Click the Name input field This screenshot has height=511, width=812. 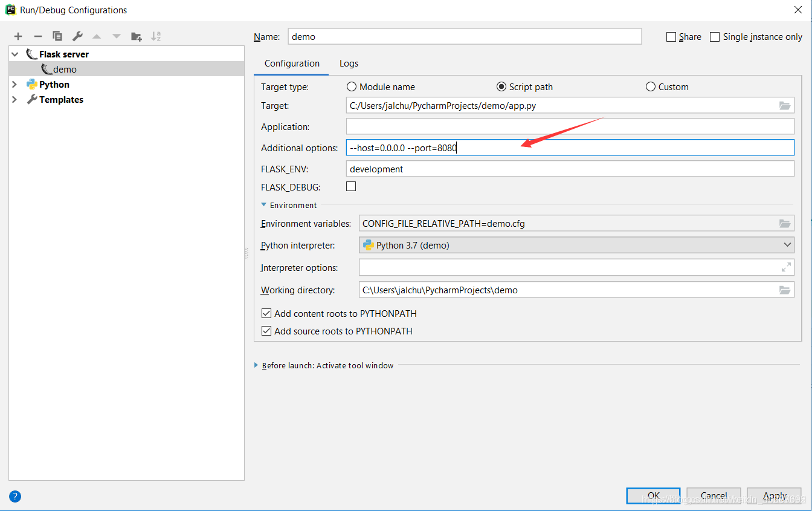[465, 36]
